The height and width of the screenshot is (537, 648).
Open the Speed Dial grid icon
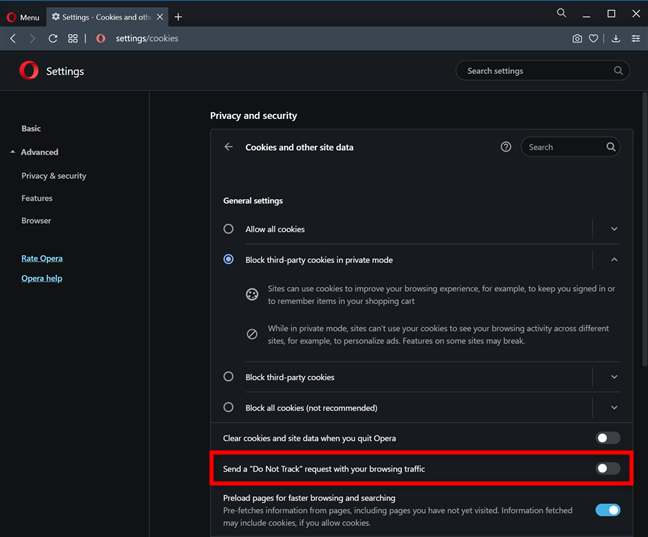[73, 38]
